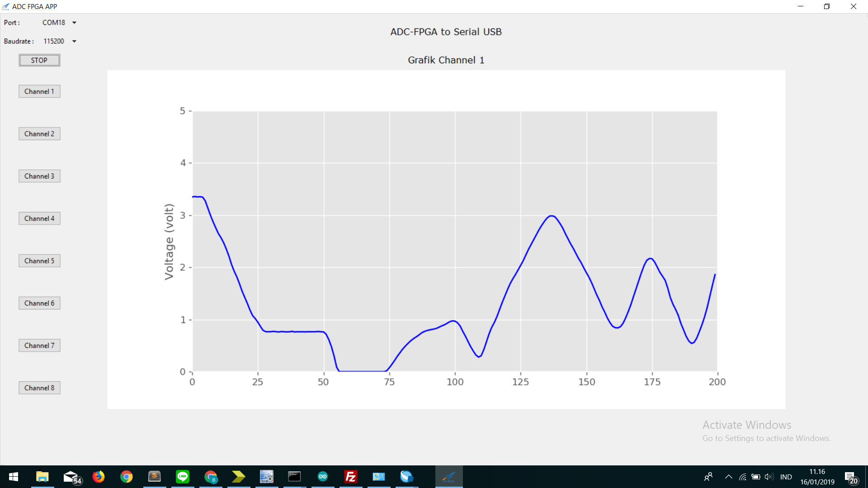The height and width of the screenshot is (488, 868).
Task: Open LINE messenger in taskbar
Action: click(183, 477)
